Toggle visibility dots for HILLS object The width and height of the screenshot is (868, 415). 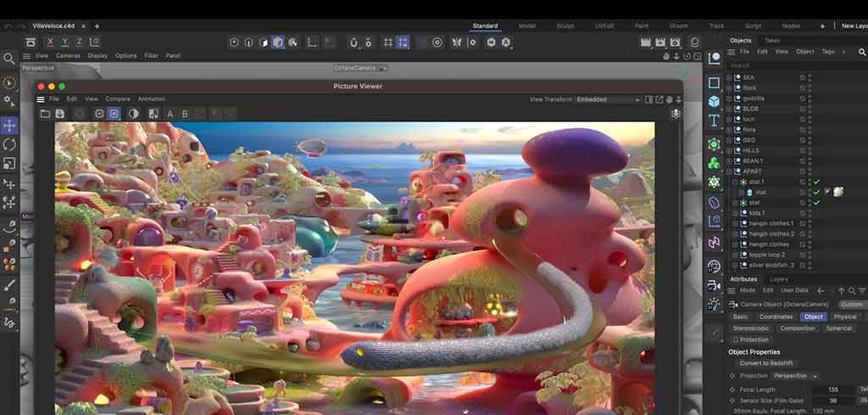click(810, 151)
